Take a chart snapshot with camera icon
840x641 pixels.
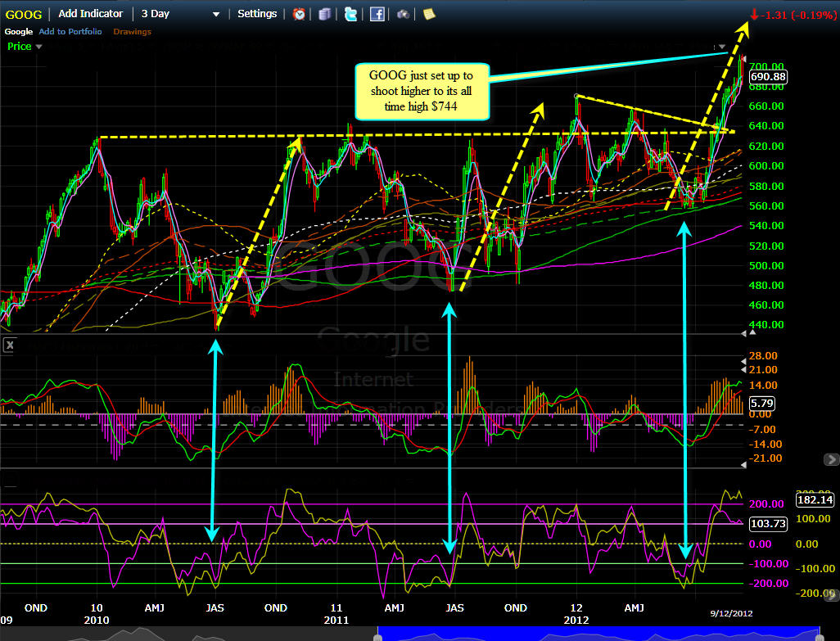pos(403,15)
